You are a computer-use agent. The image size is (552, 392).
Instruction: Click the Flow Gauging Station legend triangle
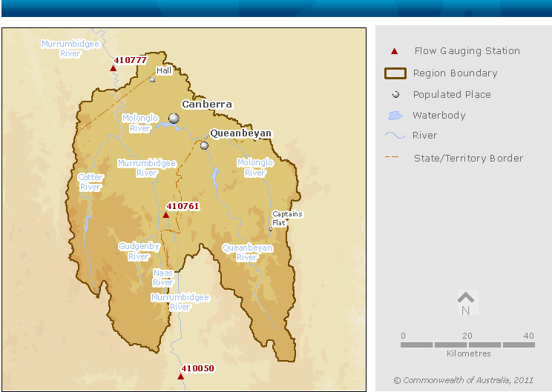pos(394,51)
